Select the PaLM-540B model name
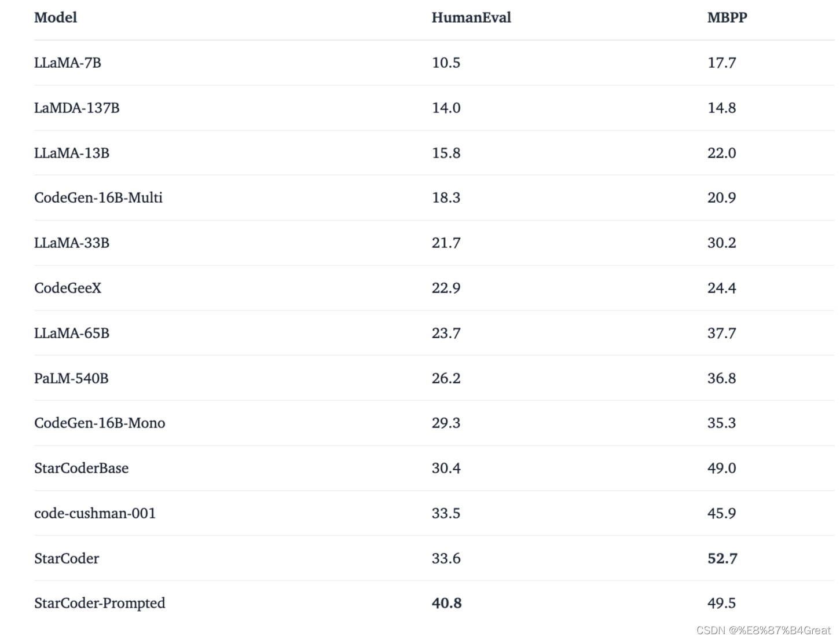Screen dimensions: 840x640 pos(71,378)
